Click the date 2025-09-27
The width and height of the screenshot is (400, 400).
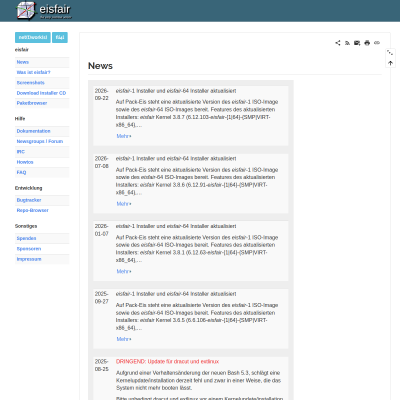(x=102, y=297)
